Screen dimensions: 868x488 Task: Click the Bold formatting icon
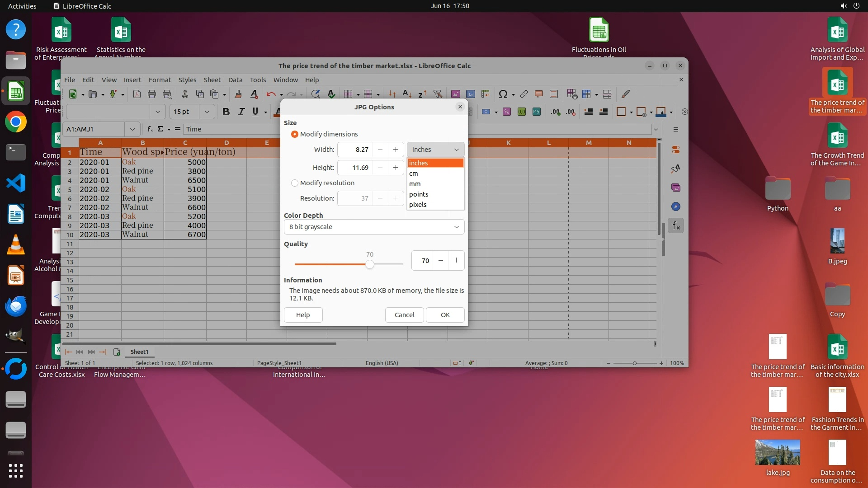pyautogui.click(x=226, y=112)
